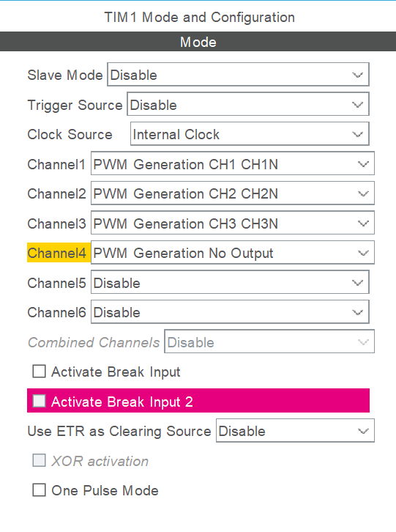The height and width of the screenshot is (532, 396).
Task: Click the Channel2 chevron arrow
Action: (x=363, y=193)
